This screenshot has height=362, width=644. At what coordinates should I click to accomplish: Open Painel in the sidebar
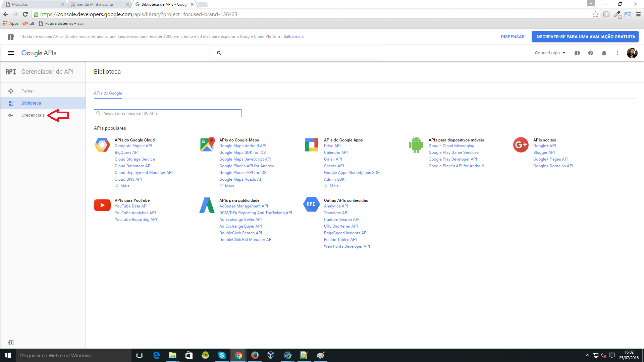pos(28,91)
